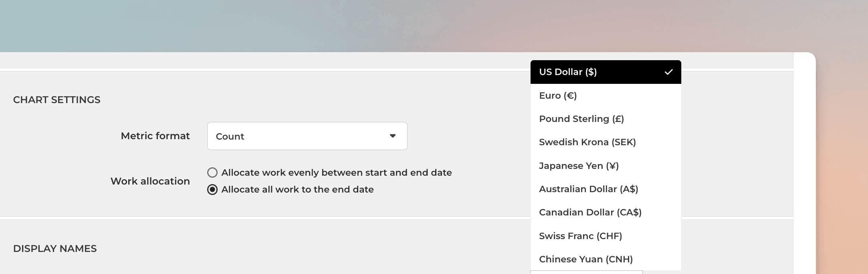Select allocate work evenly radio button
Image resolution: width=868 pixels, height=274 pixels.
click(212, 173)
